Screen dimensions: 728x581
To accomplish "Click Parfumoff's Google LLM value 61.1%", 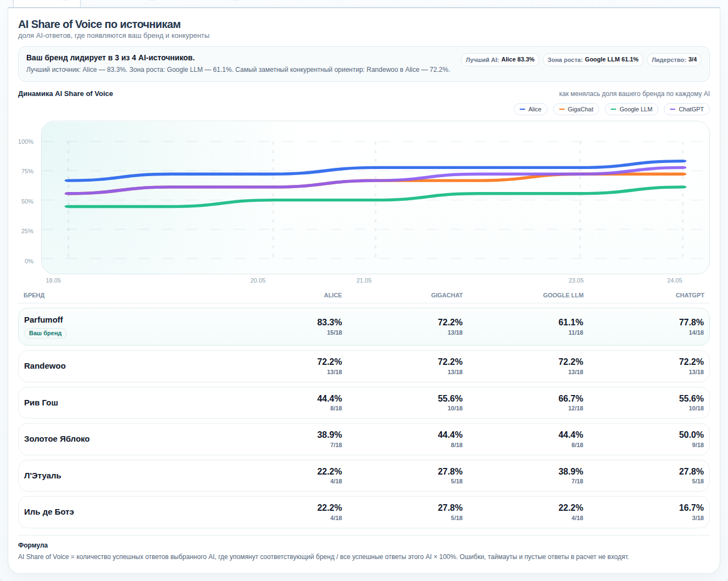I will pos(571,323).
